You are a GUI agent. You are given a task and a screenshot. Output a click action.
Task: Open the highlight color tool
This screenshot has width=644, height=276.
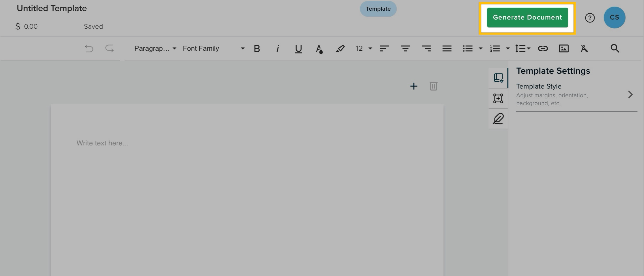pos(340,48)
